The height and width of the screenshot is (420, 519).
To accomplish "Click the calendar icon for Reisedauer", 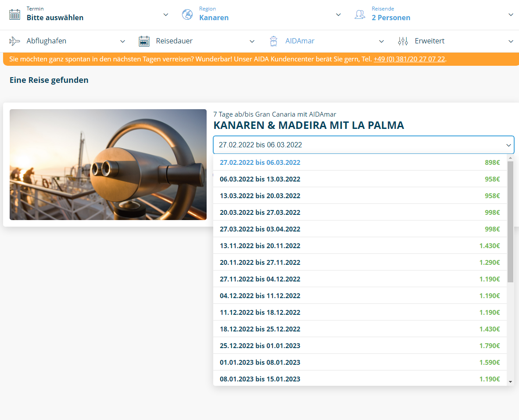I will [144, 41].
